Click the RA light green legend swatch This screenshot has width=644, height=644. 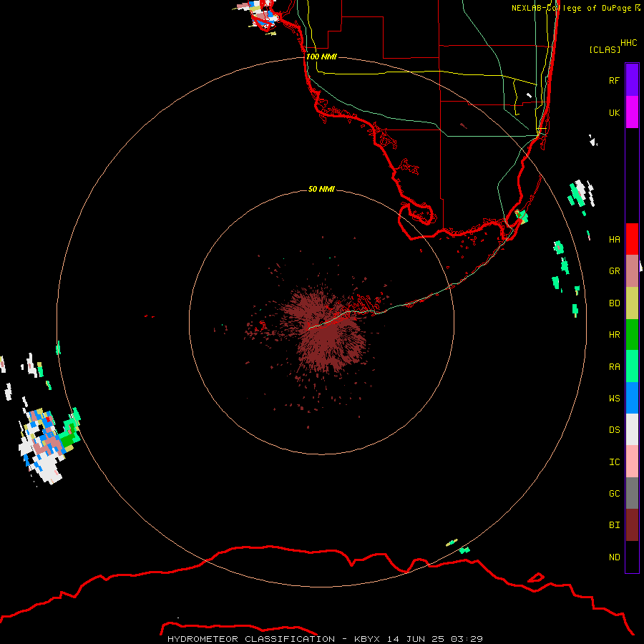(x=632, y=366)
